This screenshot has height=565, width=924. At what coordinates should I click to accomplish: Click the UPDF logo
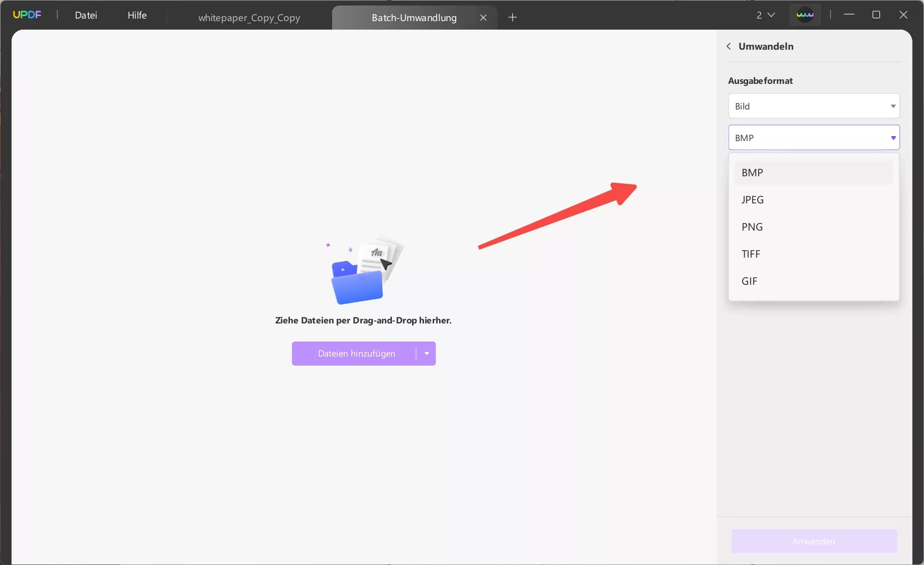[27, 15]
